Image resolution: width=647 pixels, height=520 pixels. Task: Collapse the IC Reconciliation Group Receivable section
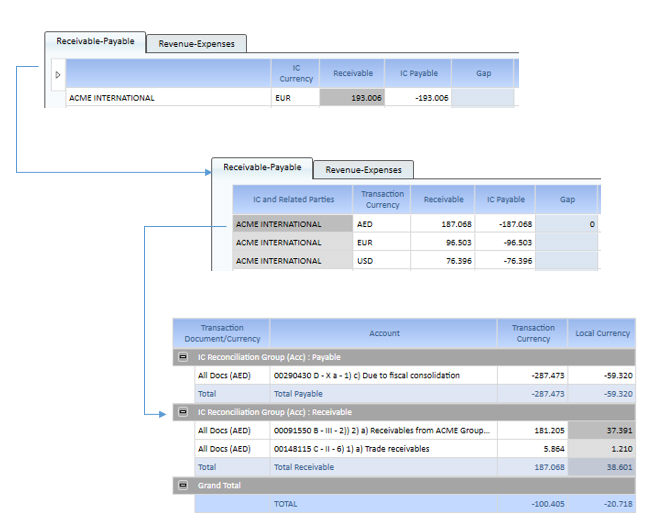click(x=183, y=411)
